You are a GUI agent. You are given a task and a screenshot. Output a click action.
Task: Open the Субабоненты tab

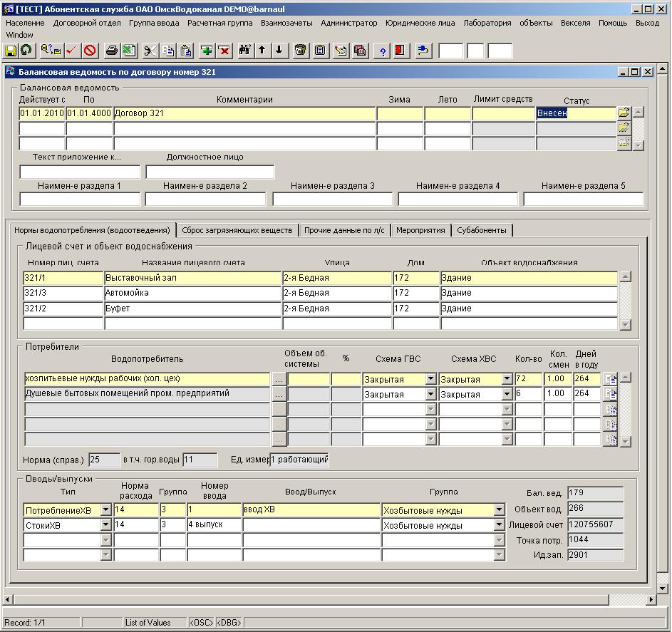pyautogui.click(x=482, y=230)
